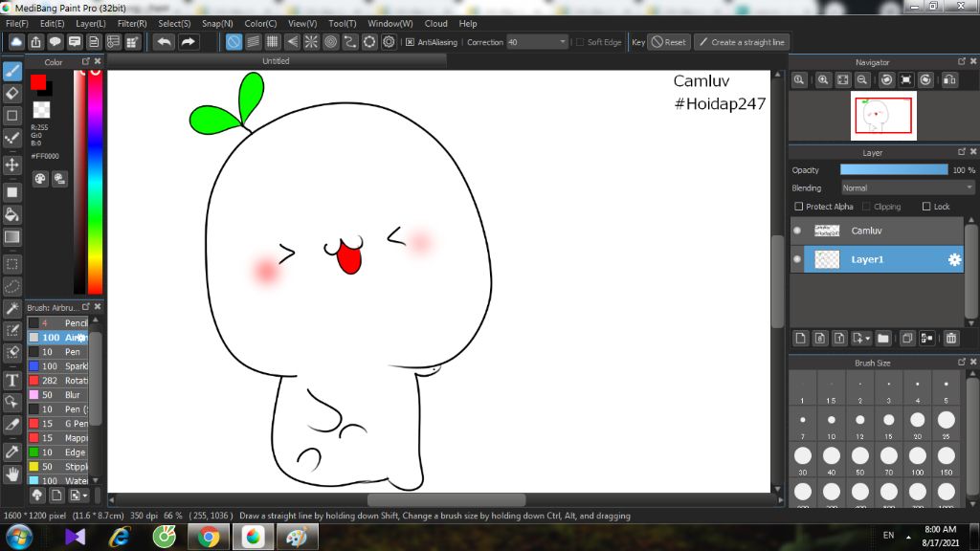Open Correction value dropdown
Viewport: 980px width, 551px height.
point(563,42)
